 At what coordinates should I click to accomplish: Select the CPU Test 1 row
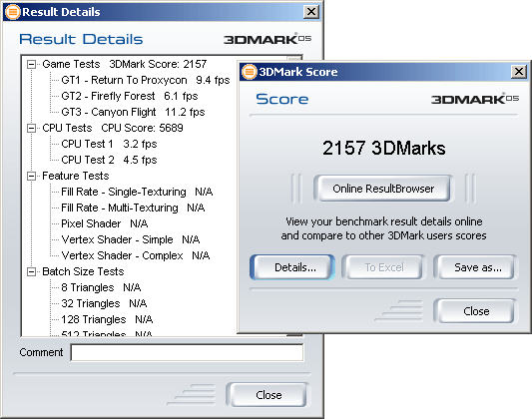click(109, 144)
